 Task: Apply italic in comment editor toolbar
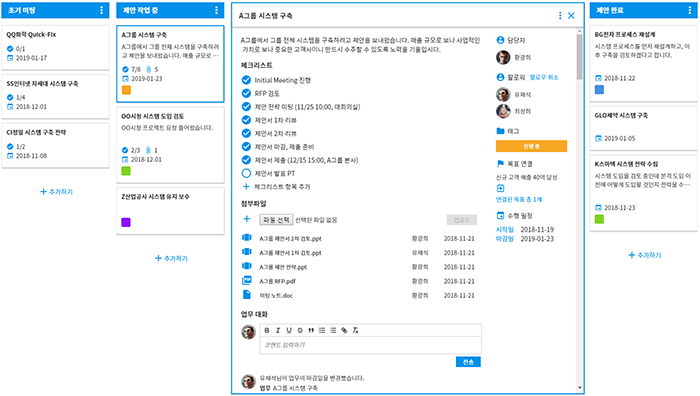pos(278,330)
